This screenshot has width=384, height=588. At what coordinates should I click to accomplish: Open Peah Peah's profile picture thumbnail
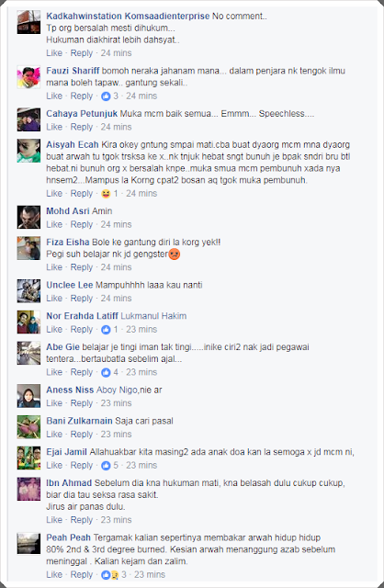[28, 544]
